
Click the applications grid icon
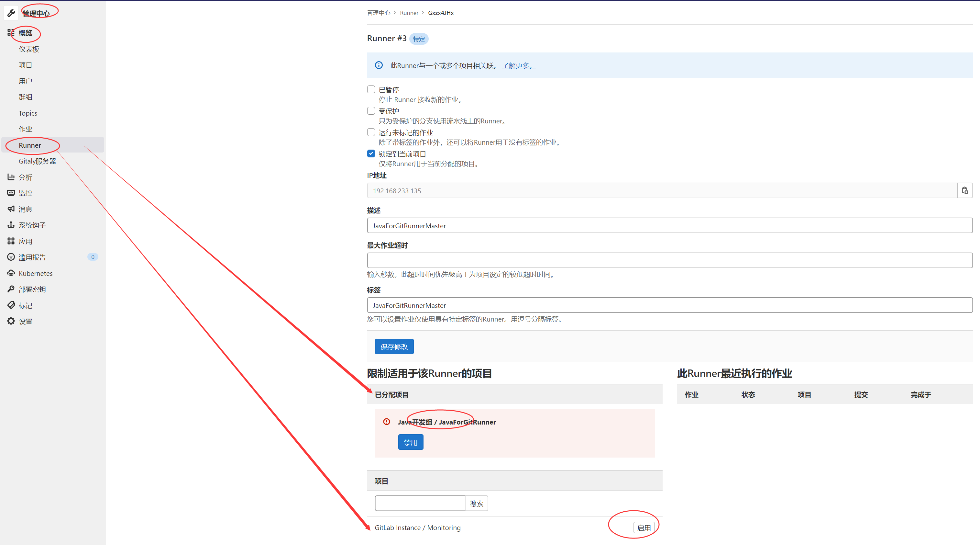coord(11,241)
